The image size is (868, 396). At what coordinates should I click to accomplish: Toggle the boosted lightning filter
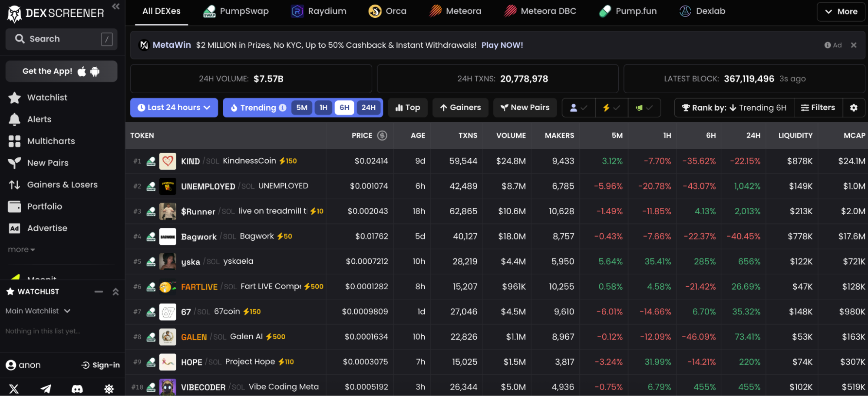pos(611,108)
